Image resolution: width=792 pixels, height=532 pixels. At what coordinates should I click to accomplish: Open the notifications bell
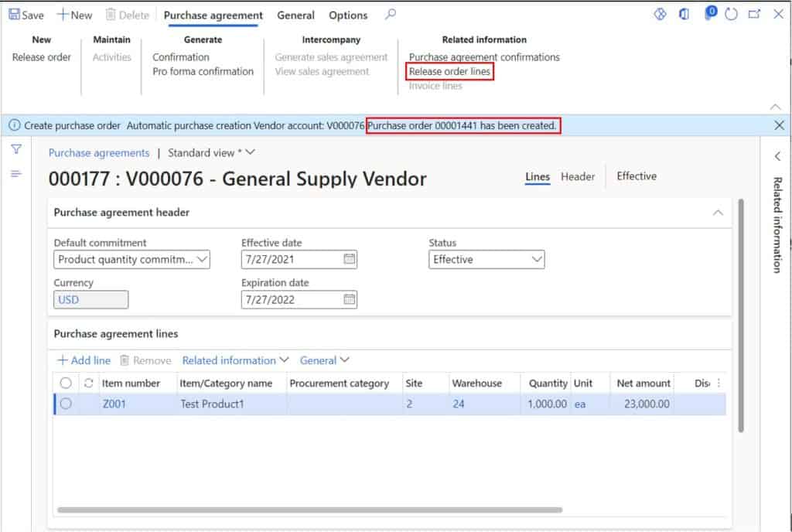[x=709, y=14]
